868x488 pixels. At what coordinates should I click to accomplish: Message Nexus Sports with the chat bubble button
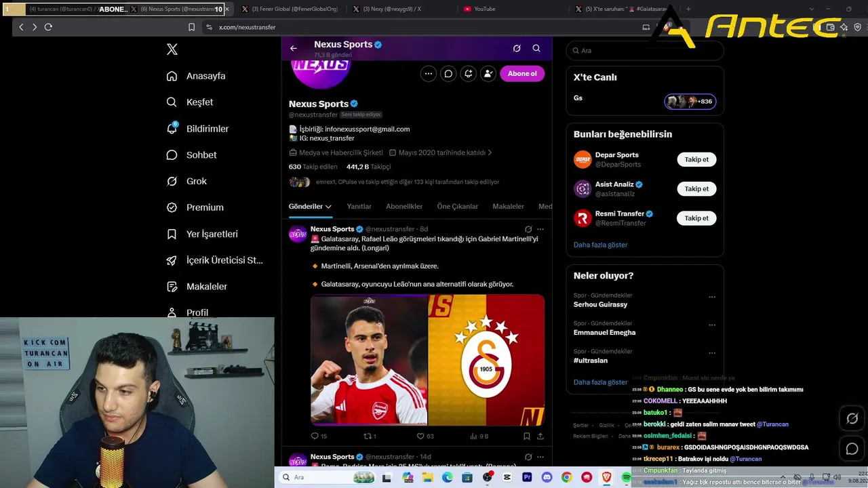[448, 74]
